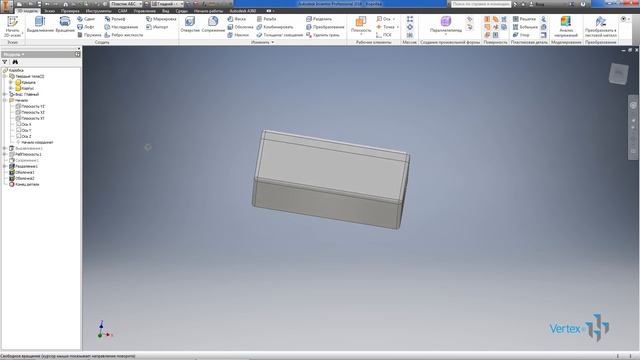Click the rectangular pattern icon in Массив
The image size is (640, 360).
point(410,19)
